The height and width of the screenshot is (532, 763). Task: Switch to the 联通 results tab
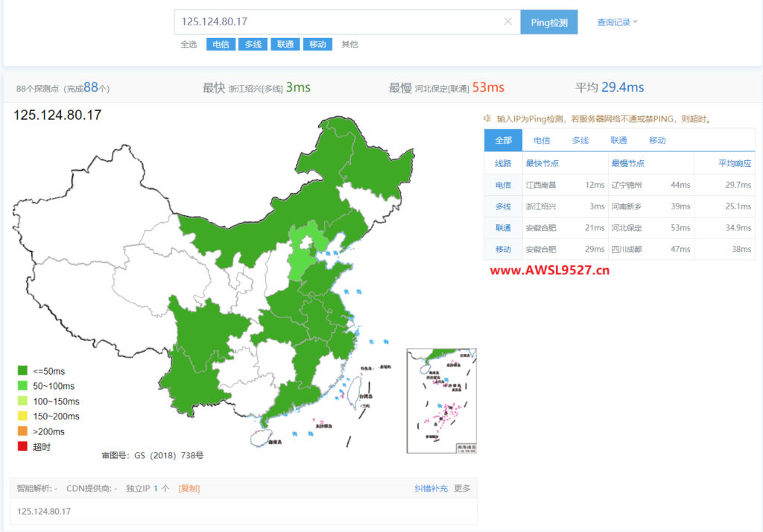618,140
